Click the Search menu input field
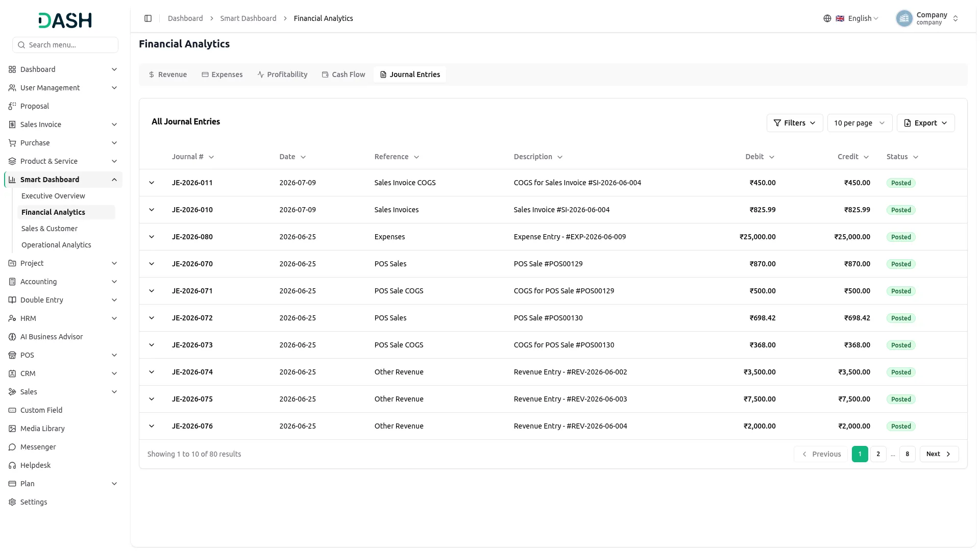 (x=65, y=45)
